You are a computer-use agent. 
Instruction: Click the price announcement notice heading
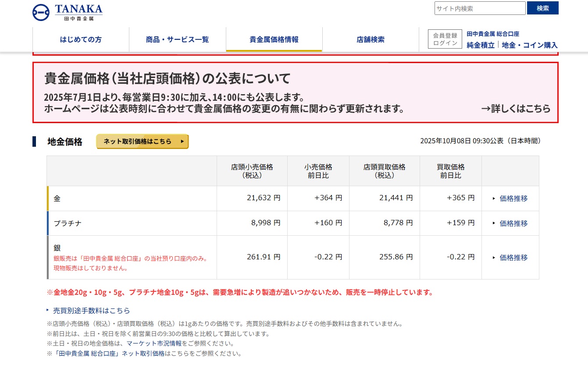pos(167,79)
